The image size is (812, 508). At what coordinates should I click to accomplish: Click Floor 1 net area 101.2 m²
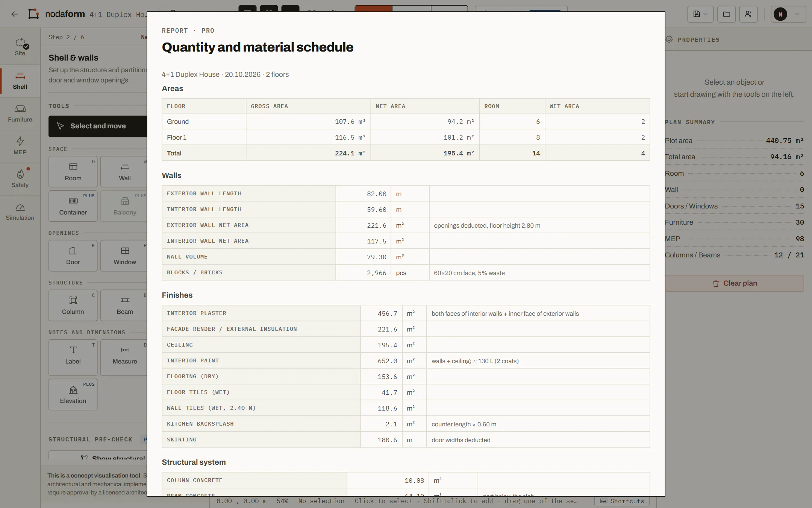[x=425, y=137]
